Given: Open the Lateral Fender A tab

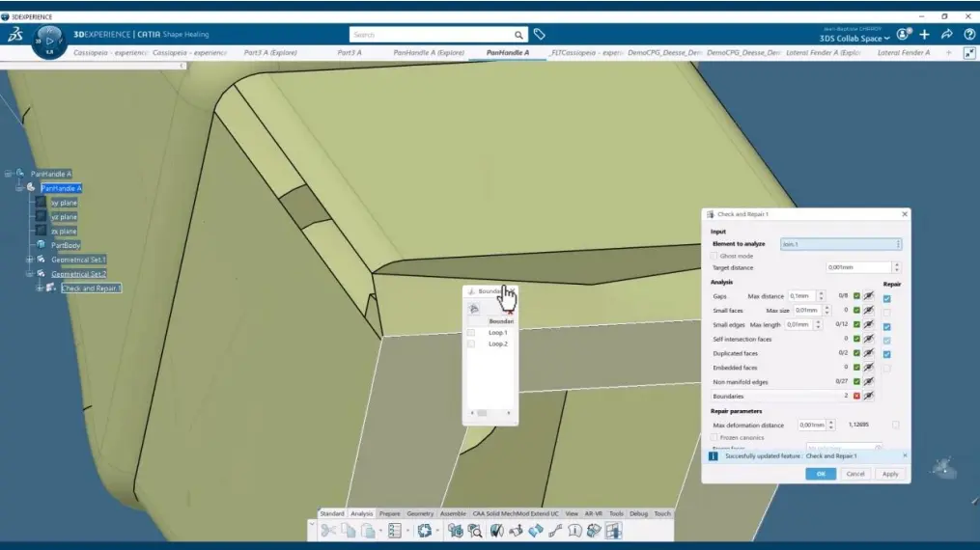Looking at the screenshot, I should pyautogui.click(x=904, y=53).
